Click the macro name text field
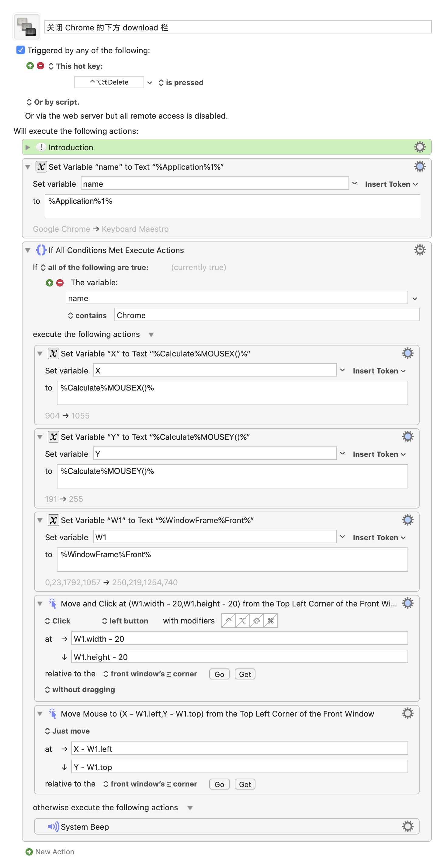 click(238, 27)
